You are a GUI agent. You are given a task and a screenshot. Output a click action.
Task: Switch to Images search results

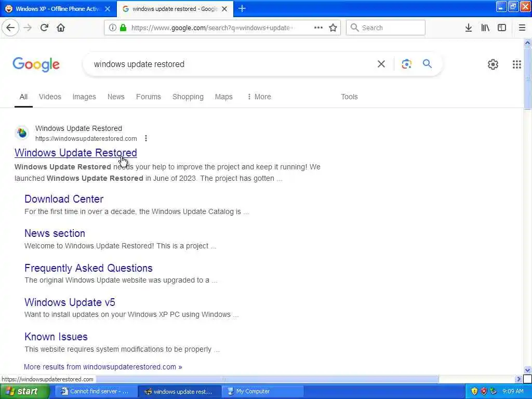click(84, 97)
